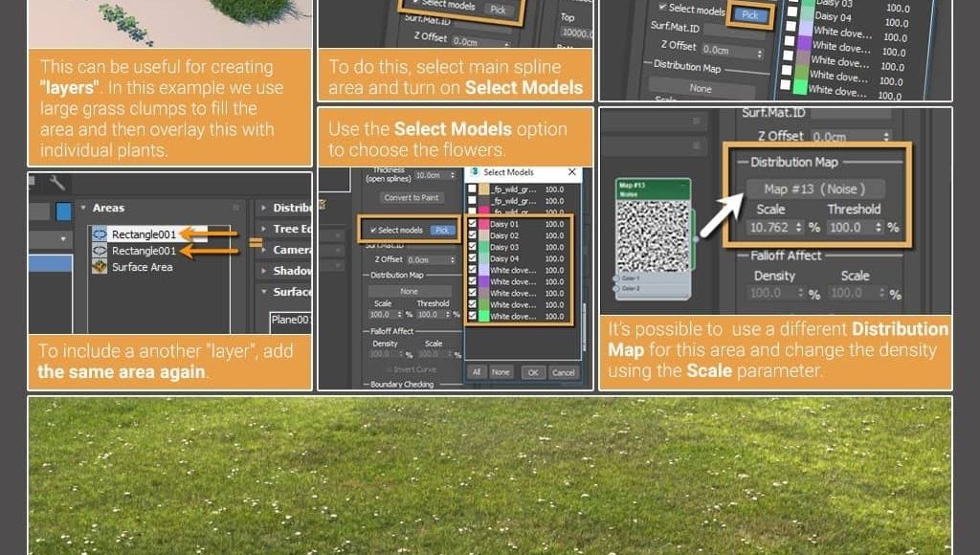Enable the first _fp_wild_gr model checkbox
This screenshot has height=555, width=980.
472,189
